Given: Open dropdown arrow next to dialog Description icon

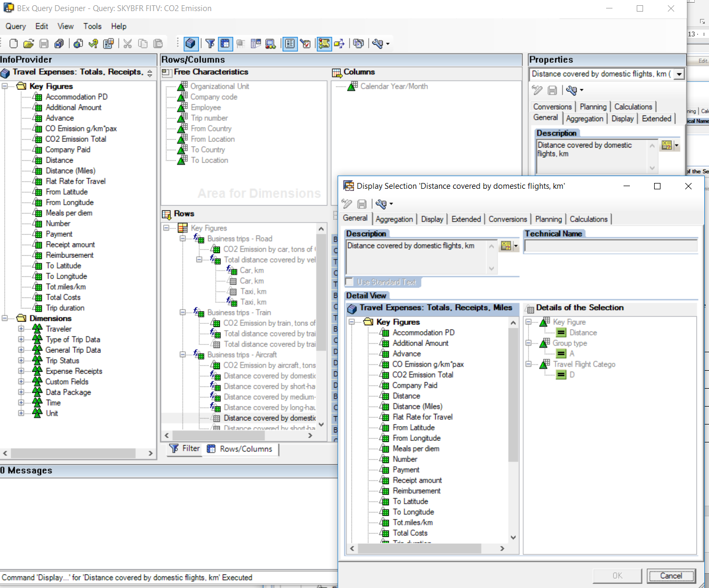Looking at the screenshot, I should pos(516,247).
